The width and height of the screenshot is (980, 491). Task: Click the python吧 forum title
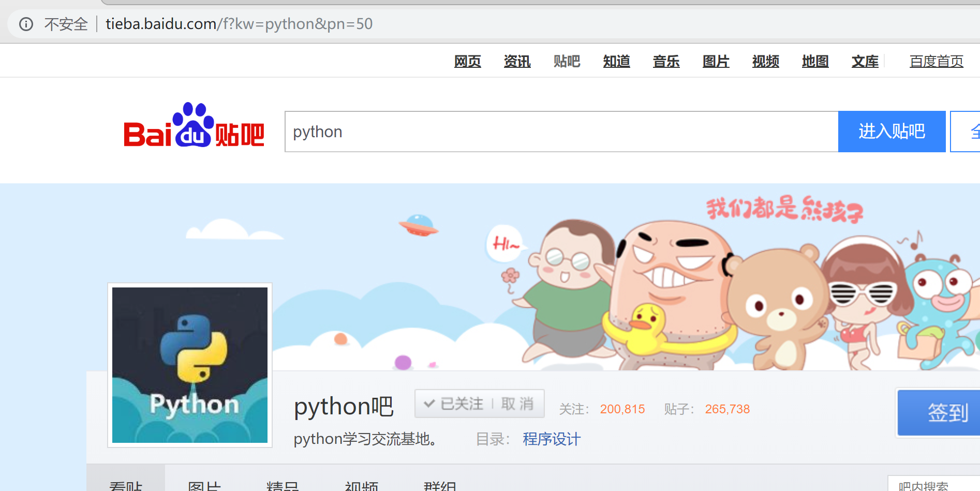click(x=344, y=407)
